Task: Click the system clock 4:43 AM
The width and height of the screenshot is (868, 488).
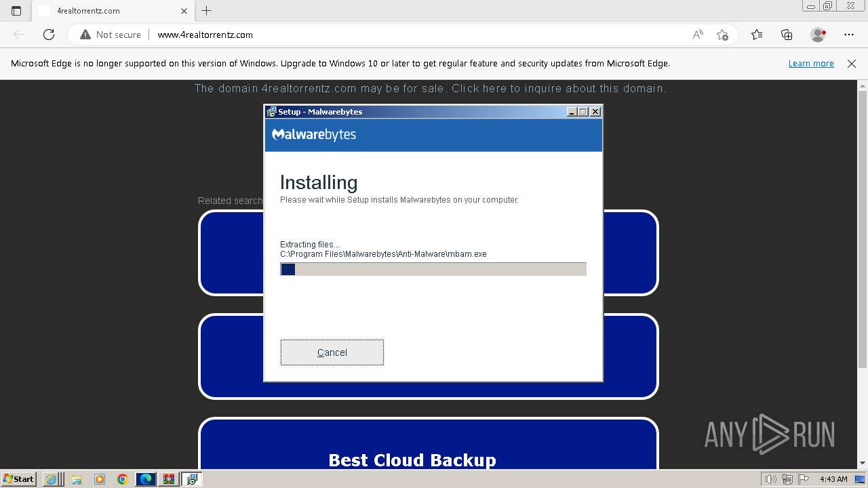Action: pyautogui.click(x=833, y=479)
